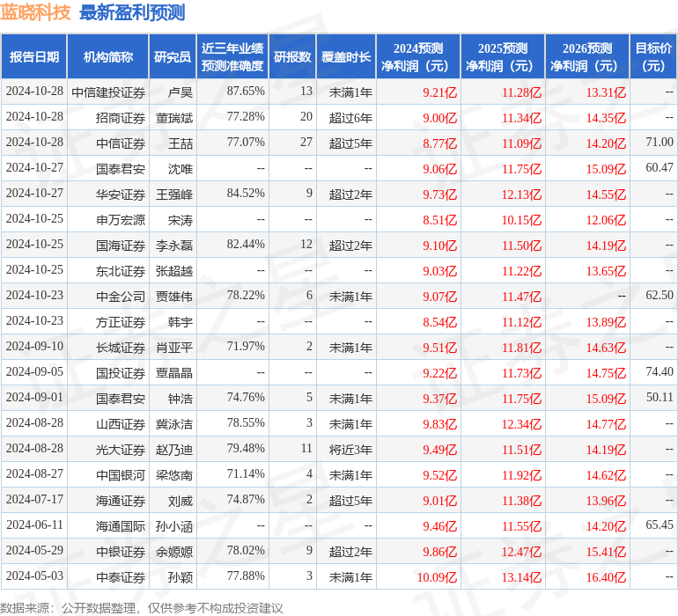Click target price 60.47
The width and height of the screenshot is (678, 616).
[660, 168]
